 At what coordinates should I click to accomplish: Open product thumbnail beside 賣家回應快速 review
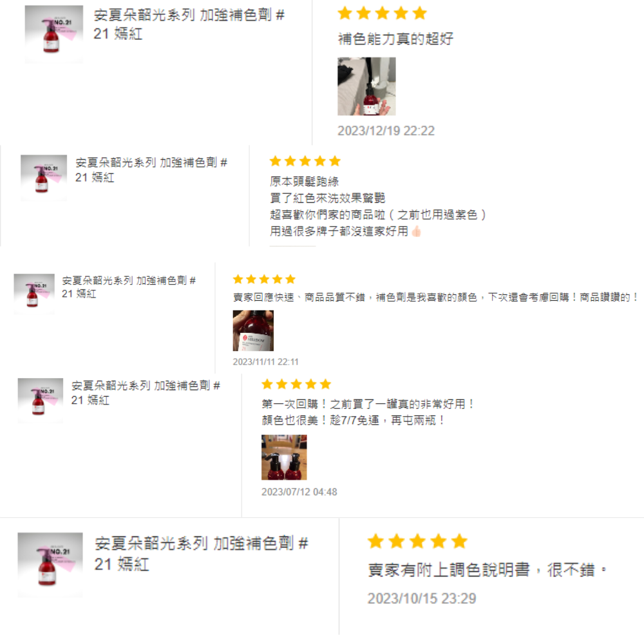[34, 294]
